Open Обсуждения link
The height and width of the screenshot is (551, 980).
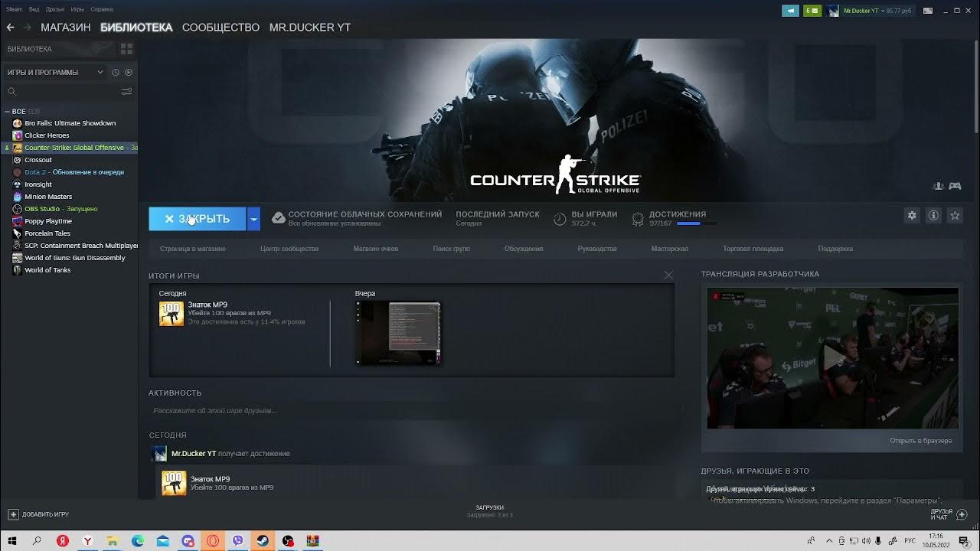(x=524, y=249)
